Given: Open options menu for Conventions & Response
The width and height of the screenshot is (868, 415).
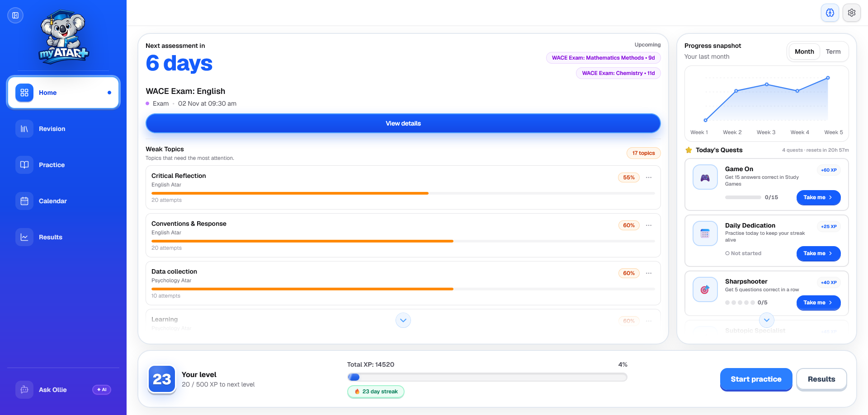Looking at the screenshot, I should [649, 225].
